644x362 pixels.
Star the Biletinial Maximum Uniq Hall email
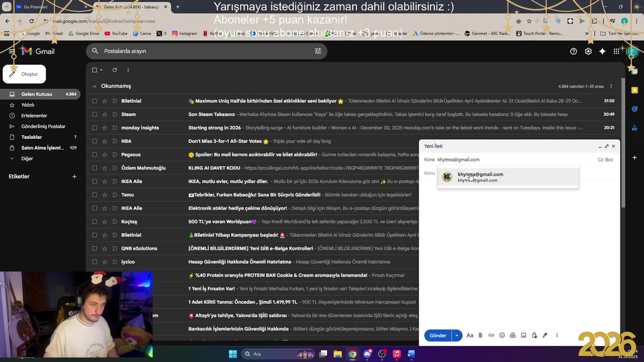(105, 101)
